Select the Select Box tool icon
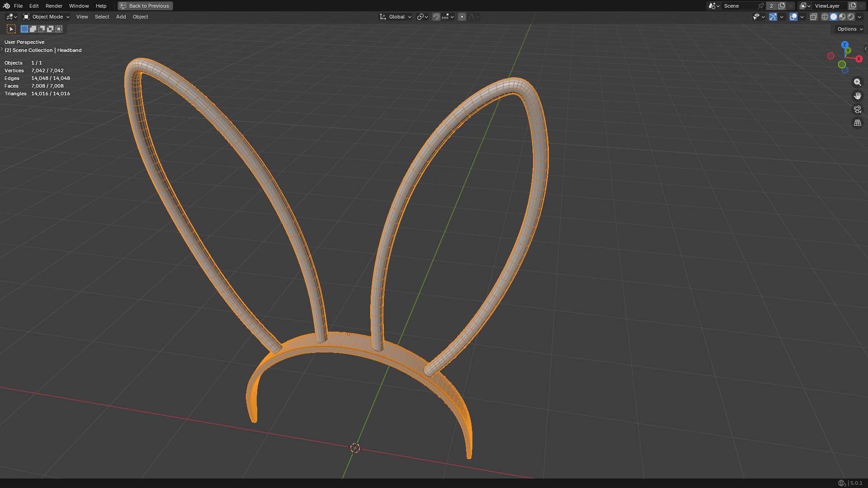This screenshot has height=488, width=868. tap(11, 29)
